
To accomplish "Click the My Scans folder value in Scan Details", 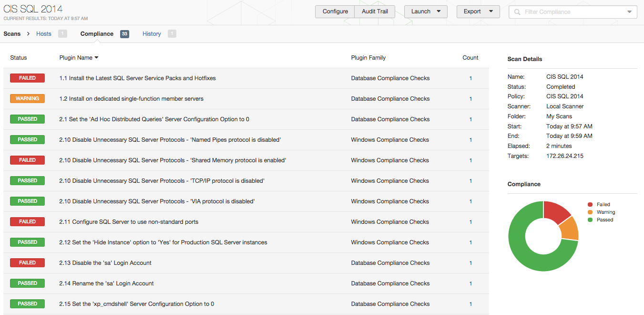I will (559, 116).
